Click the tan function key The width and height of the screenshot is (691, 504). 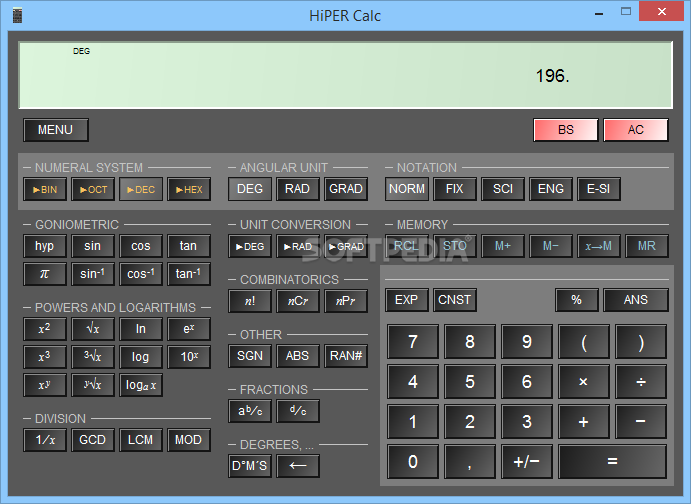tap(189, 246)
